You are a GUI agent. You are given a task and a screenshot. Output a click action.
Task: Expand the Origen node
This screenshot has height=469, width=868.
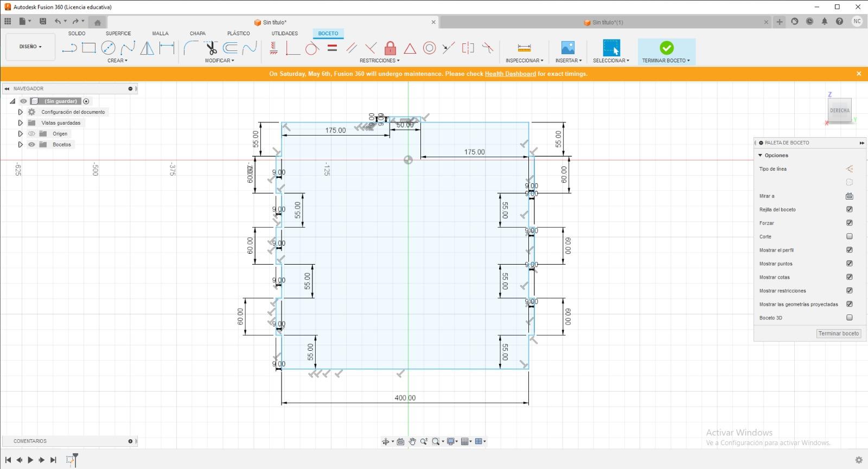click(20, 134)
